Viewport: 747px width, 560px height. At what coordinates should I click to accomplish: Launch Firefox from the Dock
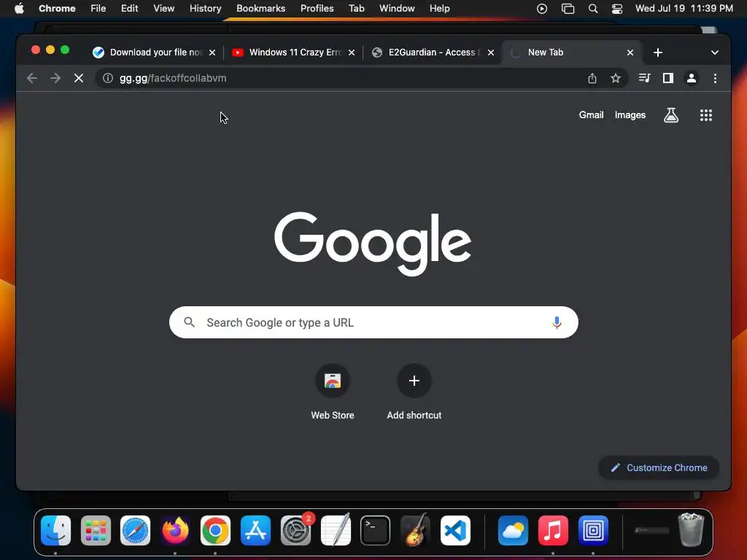175,531
